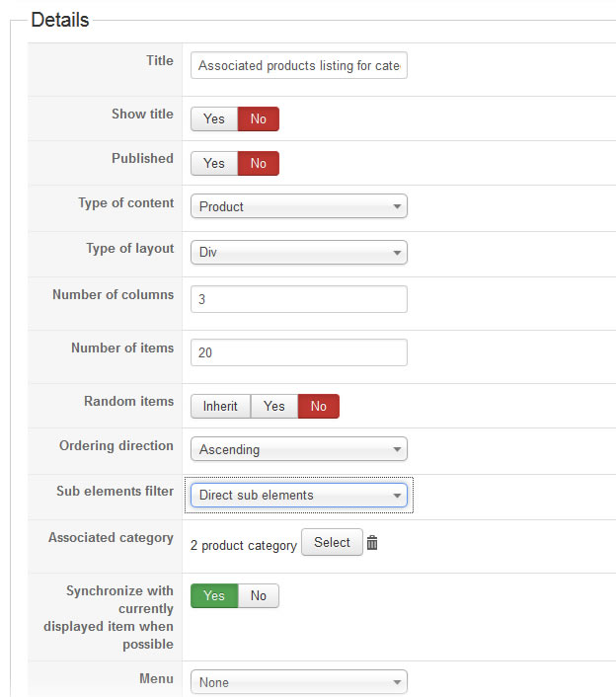
Task: Open the Type of content dropdown
Action: click(298, 207)
